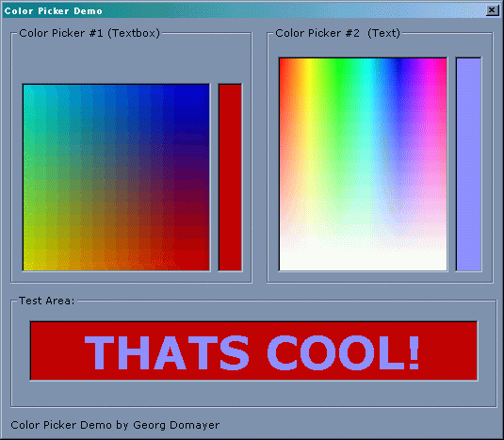Pick red at top-left of Color Picker #2
The image size is (504, 440).
pos(285,67)
